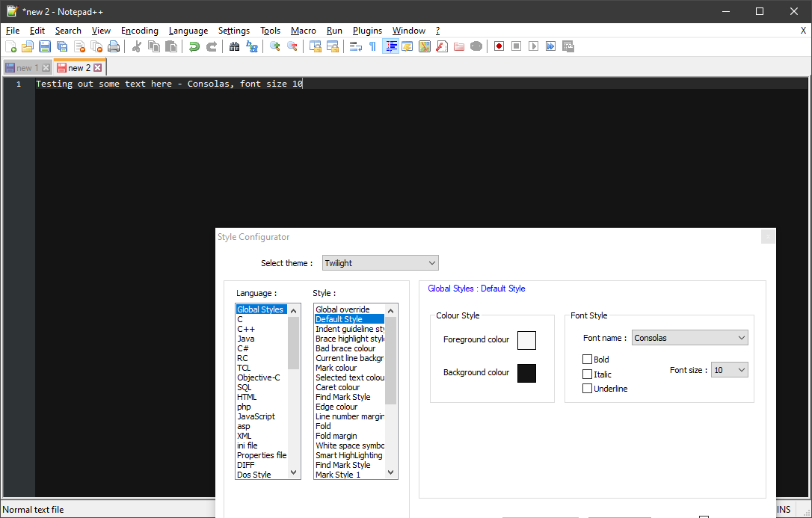Click Style list scrollbar up arrow
The height and width of the screenshot is (518, 812).
[391, 311]
